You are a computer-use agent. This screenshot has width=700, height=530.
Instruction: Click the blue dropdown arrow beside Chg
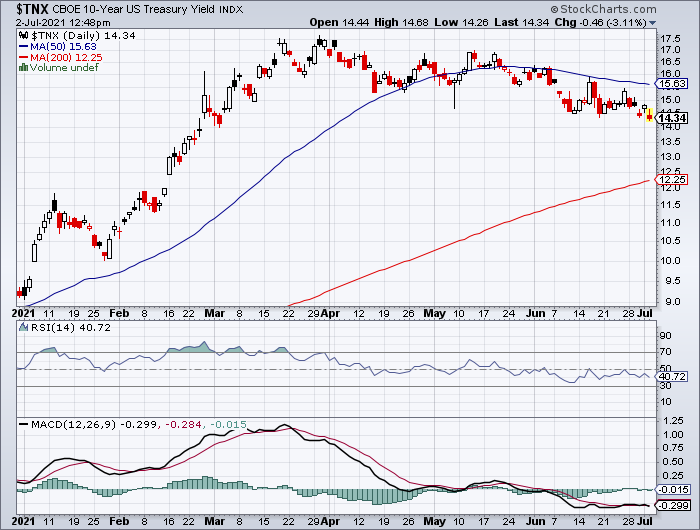[x=652, y=23]
